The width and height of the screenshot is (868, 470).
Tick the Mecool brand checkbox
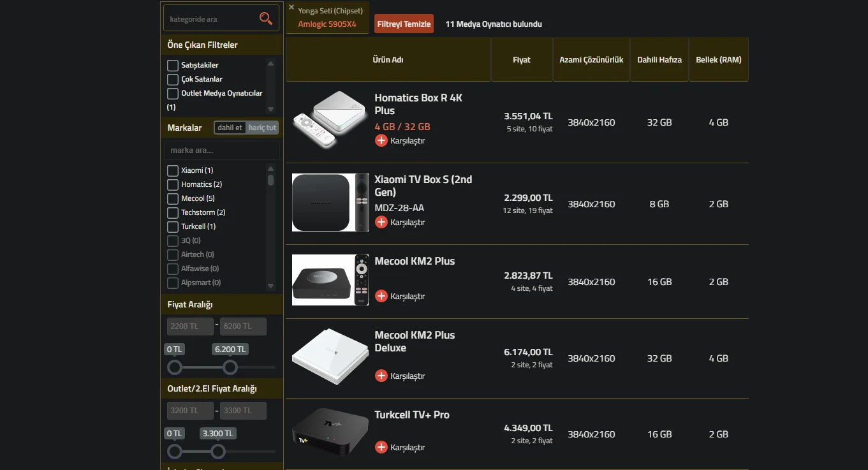(173, 198)
